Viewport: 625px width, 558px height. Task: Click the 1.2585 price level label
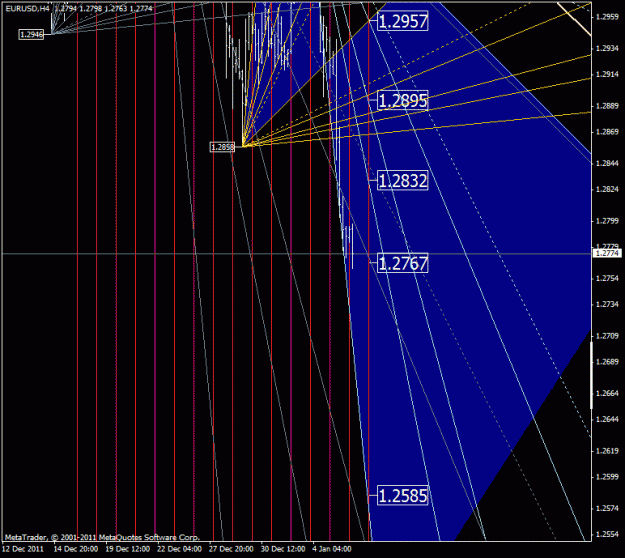tap(403, 495)
